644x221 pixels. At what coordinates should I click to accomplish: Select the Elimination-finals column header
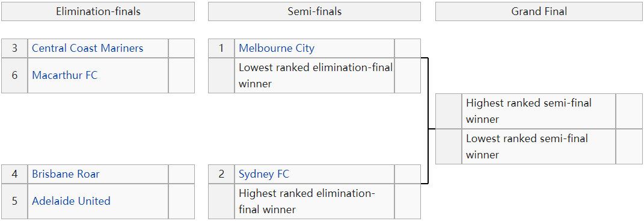[x=98, y=11]
